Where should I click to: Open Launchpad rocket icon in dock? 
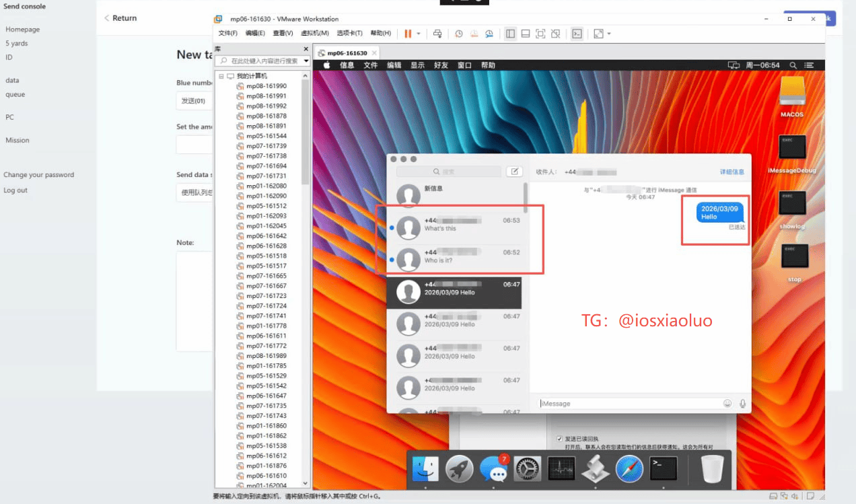[460, 469]
